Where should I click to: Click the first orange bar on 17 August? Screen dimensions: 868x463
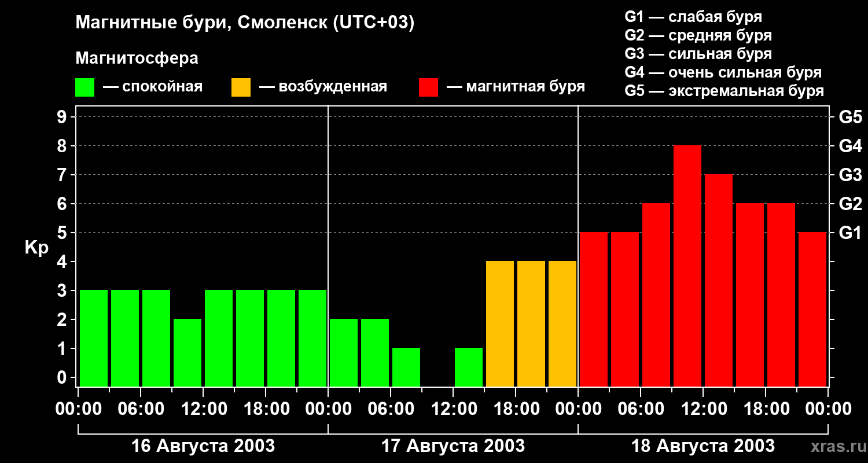click(x=500, y=324)
